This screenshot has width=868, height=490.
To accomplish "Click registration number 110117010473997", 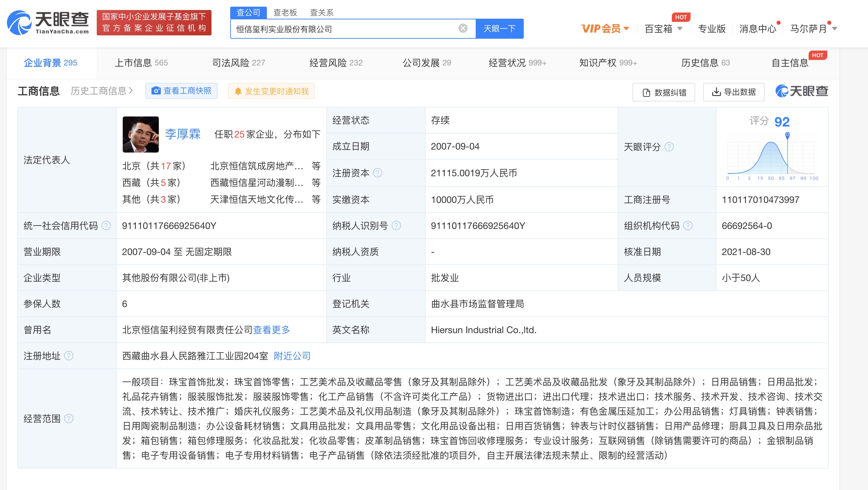I will (x=761, y=200).
